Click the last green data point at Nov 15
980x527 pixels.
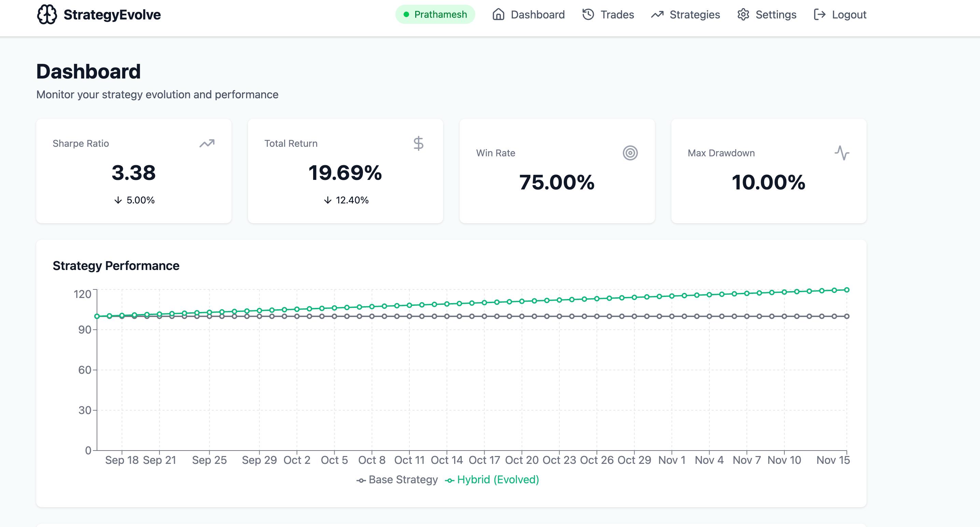847,290
